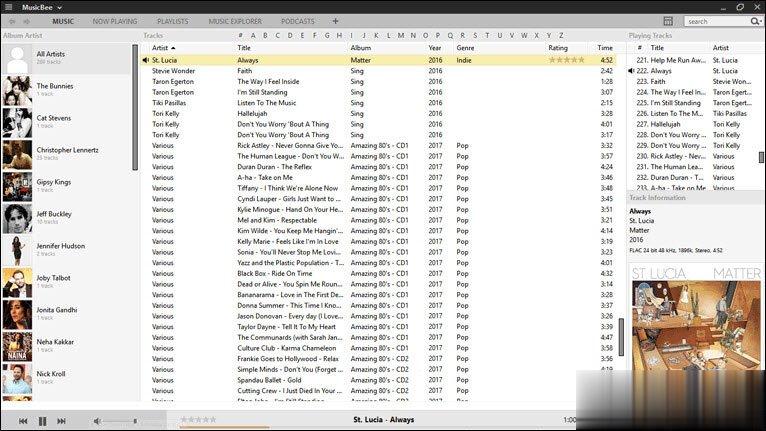Select The Bunnies artist thumbnail
The width and height of the screenshot is (766, 431).
pos(17,90)
